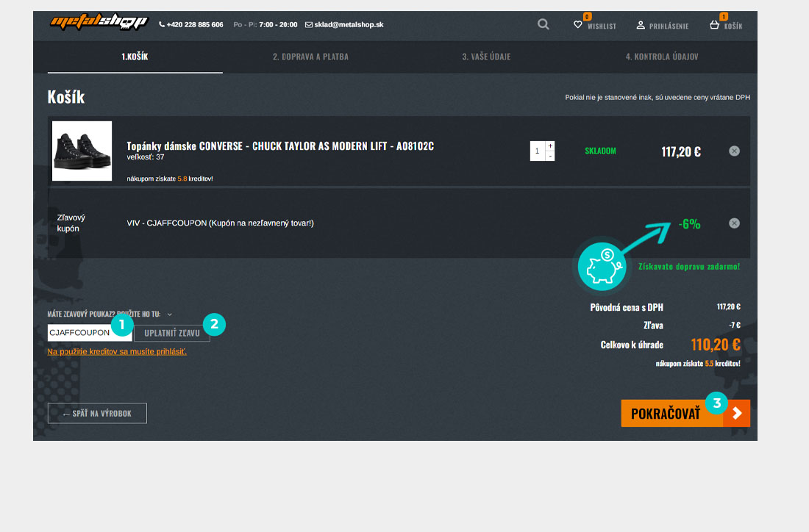Open the Converse shoes product thumbnail

pyautogui.click(x=82, y=151)
